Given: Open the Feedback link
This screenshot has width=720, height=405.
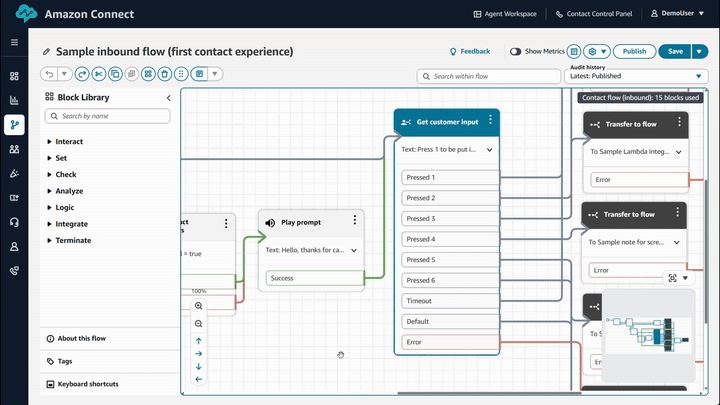Looking at the screenshot, I should click(470, 51).
